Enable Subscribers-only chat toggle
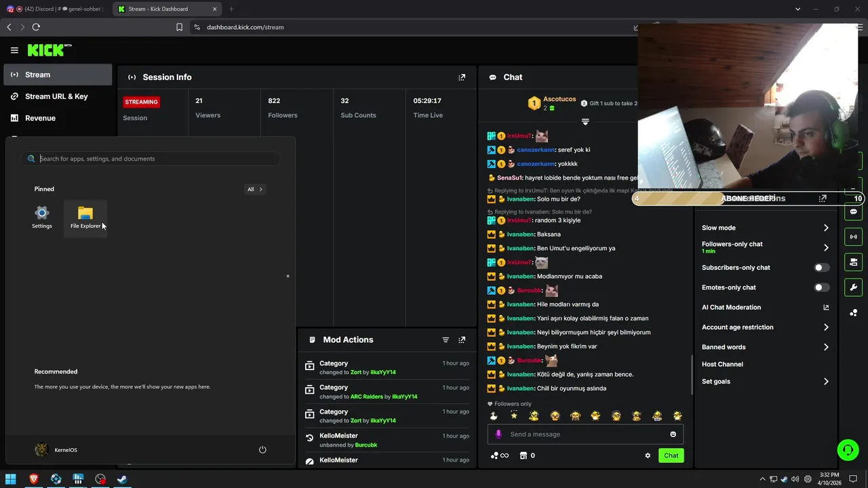This screenshot has width=868, height=488. tap(821, 268)
